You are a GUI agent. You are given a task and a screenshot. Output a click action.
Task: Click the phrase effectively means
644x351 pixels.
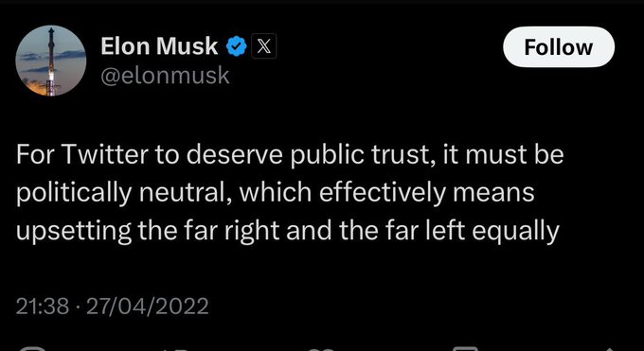tap(427, 192)
